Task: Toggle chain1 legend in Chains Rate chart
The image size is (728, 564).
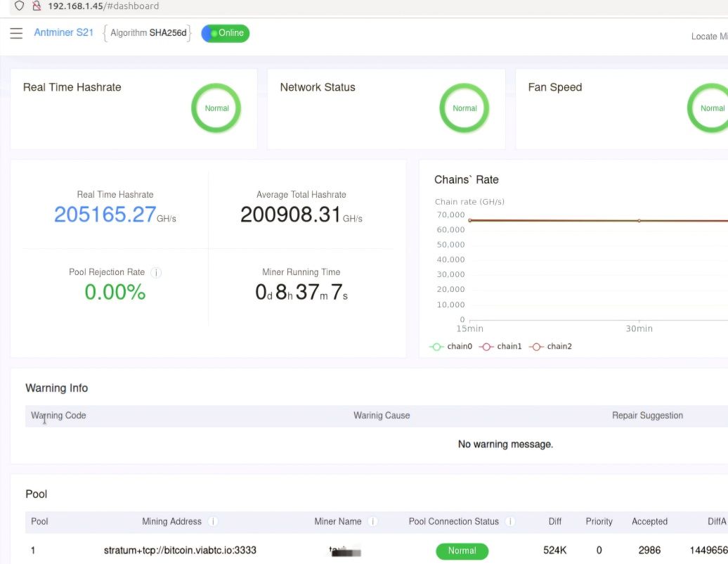Action: [500, 347]
